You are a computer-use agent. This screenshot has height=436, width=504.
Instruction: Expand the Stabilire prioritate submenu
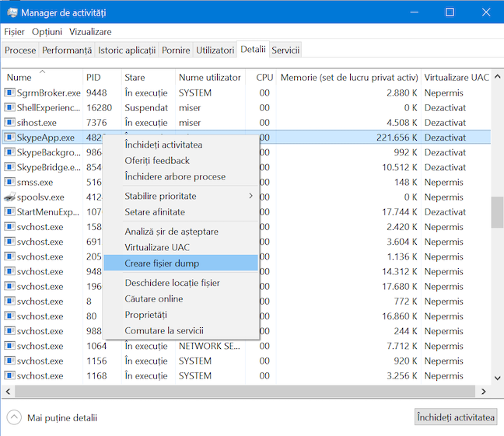pyautogui.click(x=181, y=196)
